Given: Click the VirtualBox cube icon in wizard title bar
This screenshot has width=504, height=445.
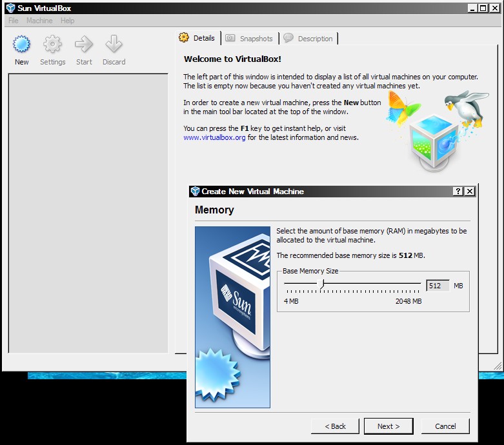Looking at the screenshot, I should [x=195, y=191].
